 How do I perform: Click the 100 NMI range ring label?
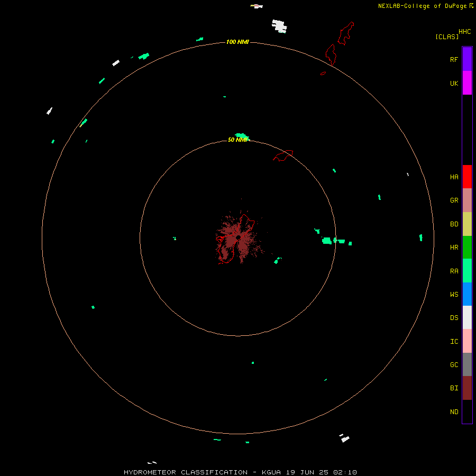coord(237,42)
